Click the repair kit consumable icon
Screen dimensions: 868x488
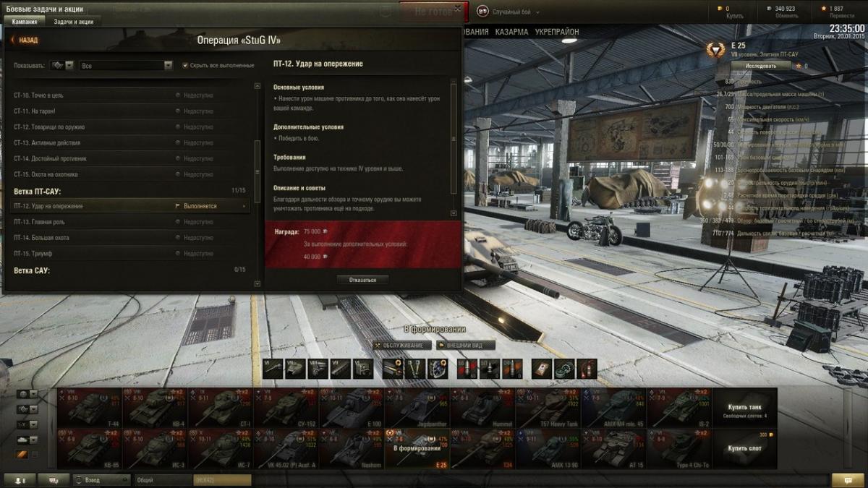pos(564,368)
